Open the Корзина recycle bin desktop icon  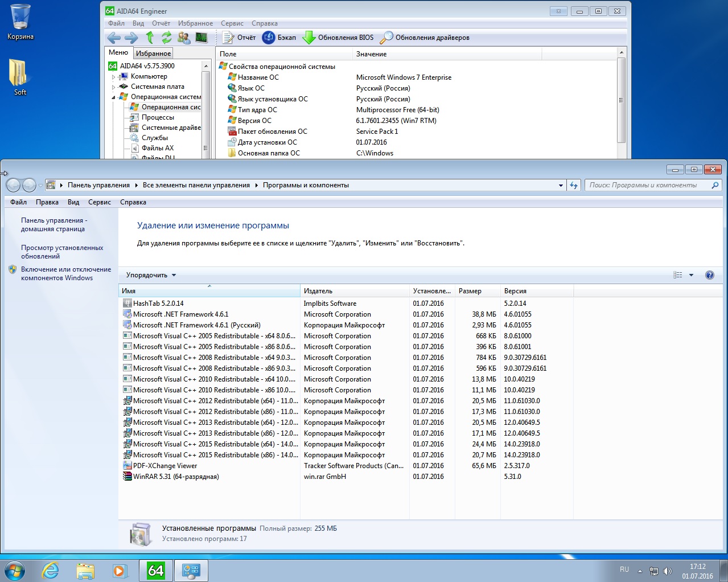pyautogui.click(x=20, y=22)
